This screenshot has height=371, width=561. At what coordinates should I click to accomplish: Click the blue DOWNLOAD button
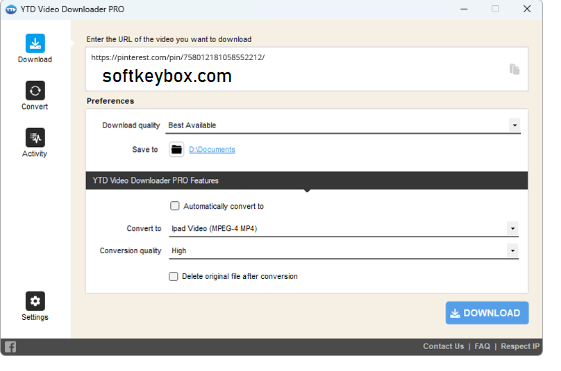487,313
